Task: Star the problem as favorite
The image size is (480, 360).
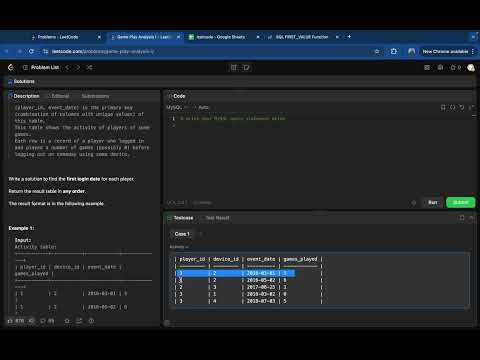Action: 67,321
